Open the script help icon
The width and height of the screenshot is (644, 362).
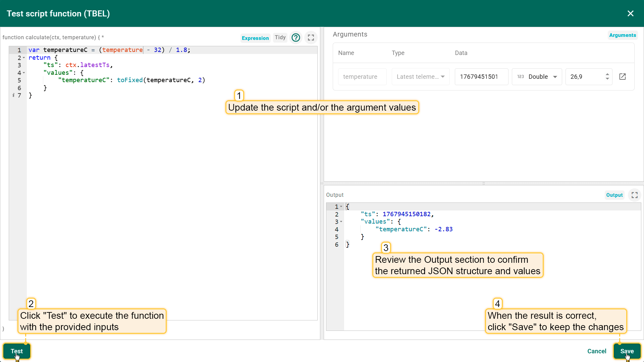click(x=296, y=38)
